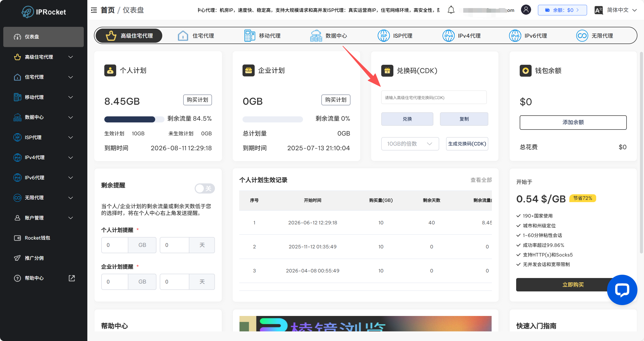Click wallet icon beside Rocket钱包
644x341 pixels.
(17, 238)
